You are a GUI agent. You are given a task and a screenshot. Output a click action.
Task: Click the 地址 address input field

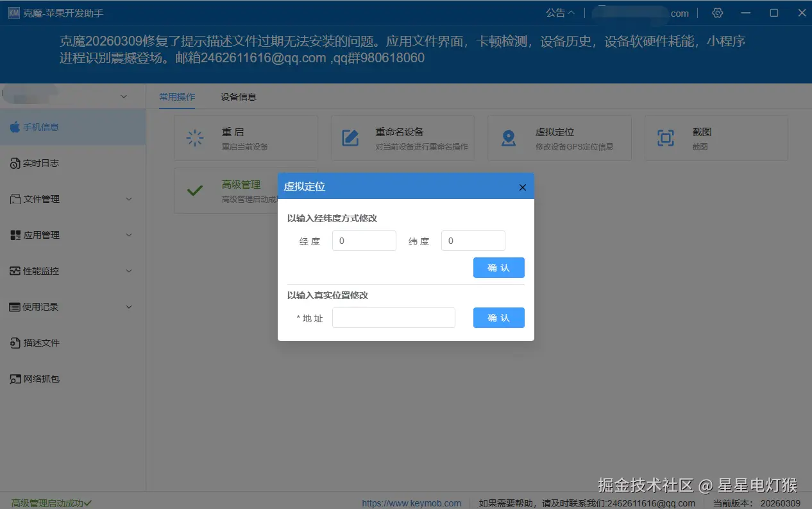coord(393,318)
